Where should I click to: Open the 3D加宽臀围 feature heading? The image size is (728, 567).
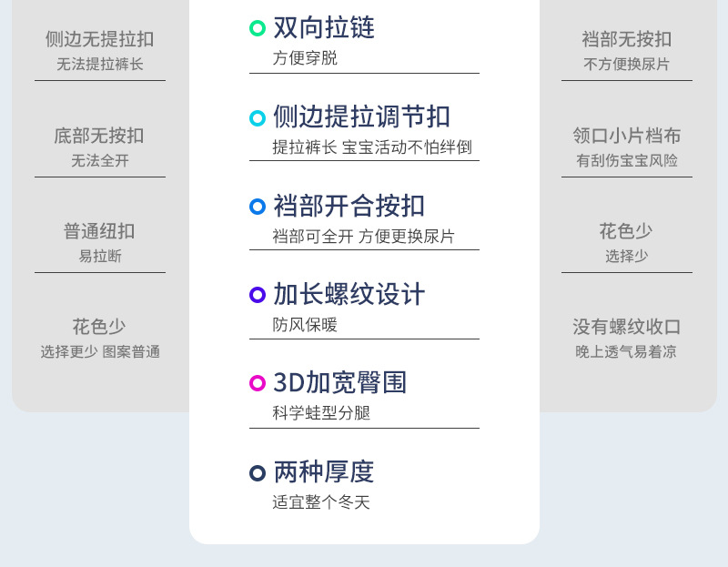[339, 383]
